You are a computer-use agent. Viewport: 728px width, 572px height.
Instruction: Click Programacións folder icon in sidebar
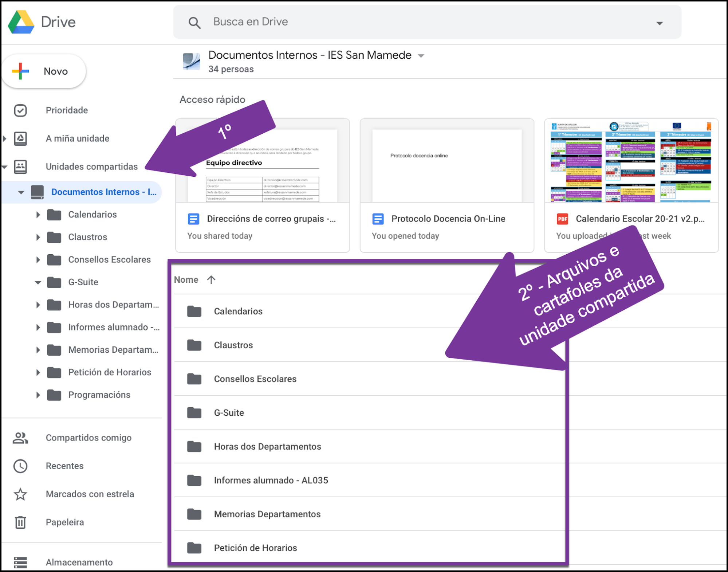tap(54, 395)
